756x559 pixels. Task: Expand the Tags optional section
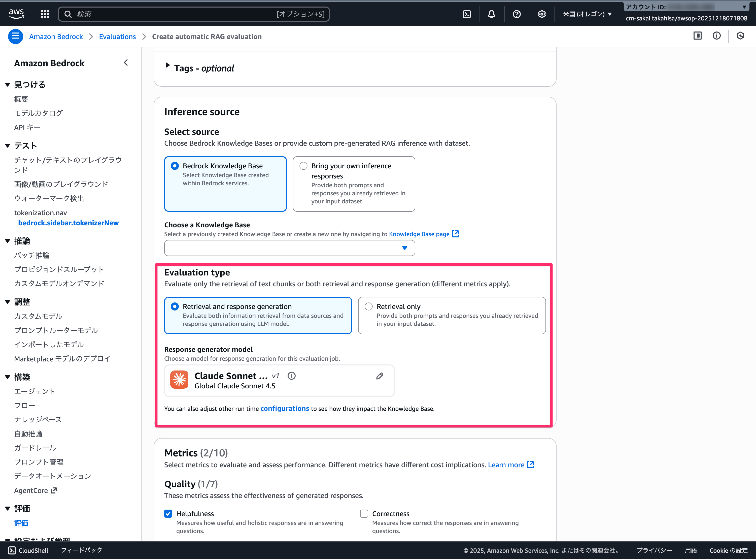coord(167,65)
